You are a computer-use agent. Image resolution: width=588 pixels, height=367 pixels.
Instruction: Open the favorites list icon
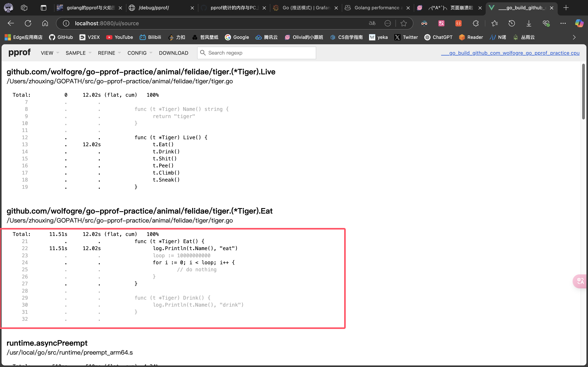(494, 23)
